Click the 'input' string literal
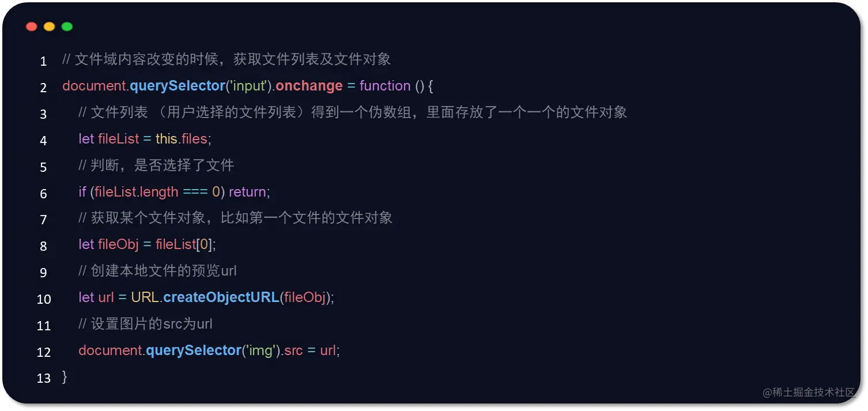The width and height of the screenshot is (868, 411). coord(250,86)
